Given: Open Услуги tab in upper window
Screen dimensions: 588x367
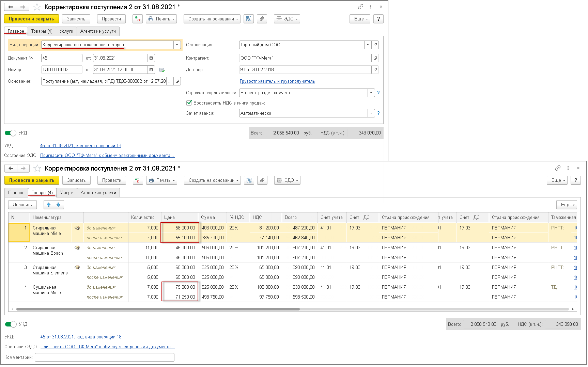Looking at the screenshot, I should 66,31.
